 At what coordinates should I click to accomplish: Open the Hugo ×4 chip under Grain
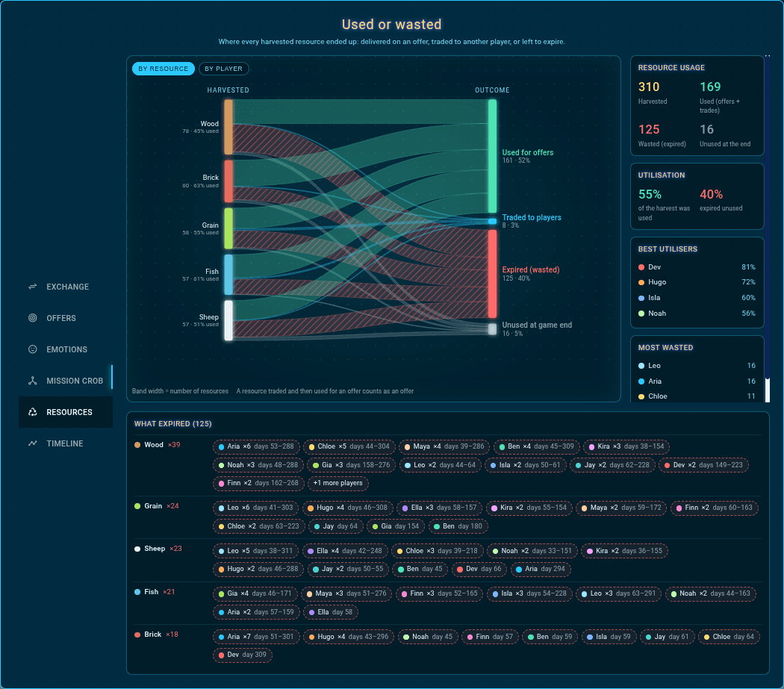click(x=347, y=508)
